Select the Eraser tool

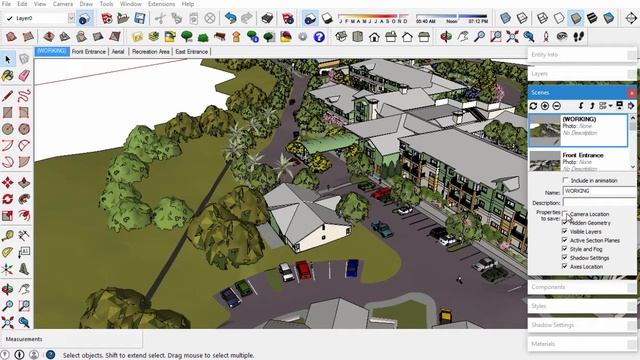pyautogui.click(x=24, y=76)
